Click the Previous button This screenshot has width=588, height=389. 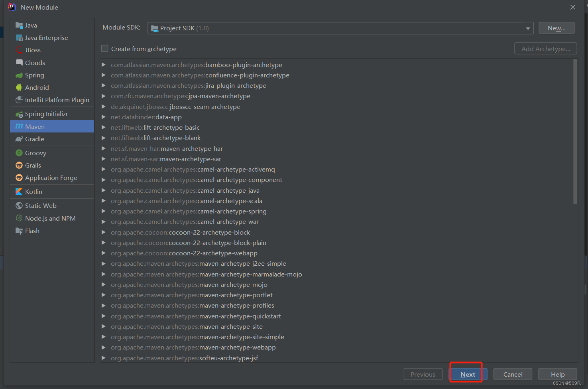[423, 374]
